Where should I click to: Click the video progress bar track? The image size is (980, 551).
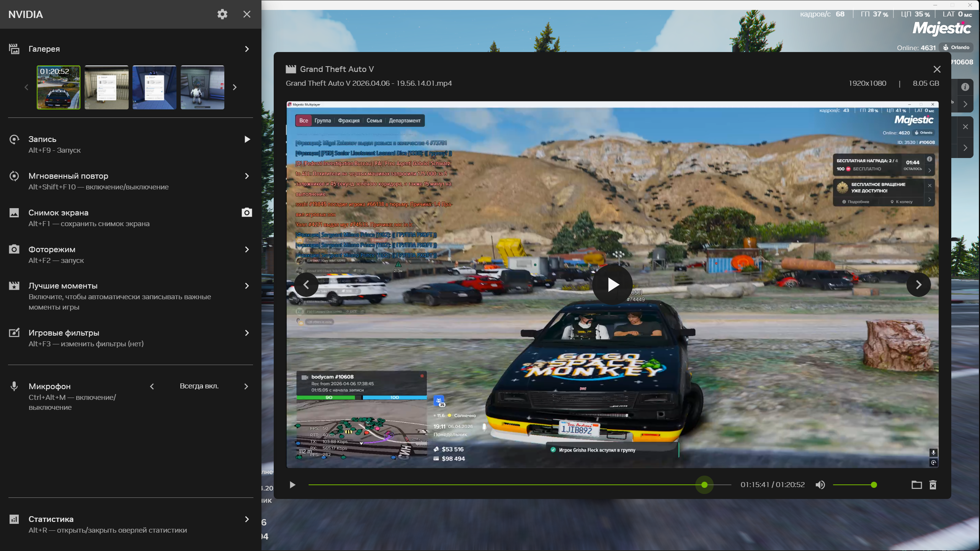coord(520,485)
